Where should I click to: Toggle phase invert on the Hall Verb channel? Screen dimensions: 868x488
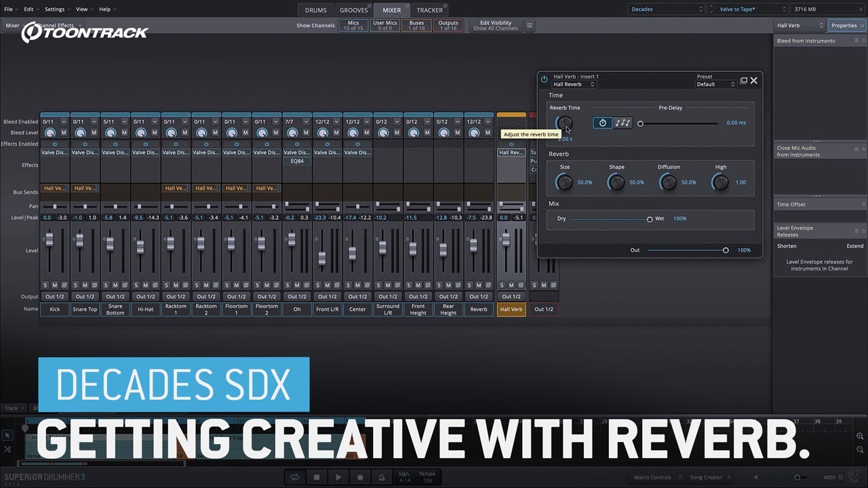521,285
